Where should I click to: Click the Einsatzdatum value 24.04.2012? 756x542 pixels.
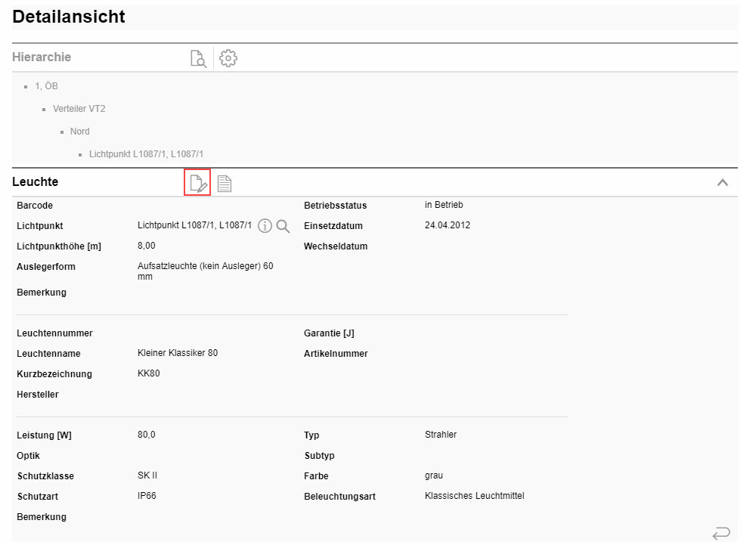(448, 225)
